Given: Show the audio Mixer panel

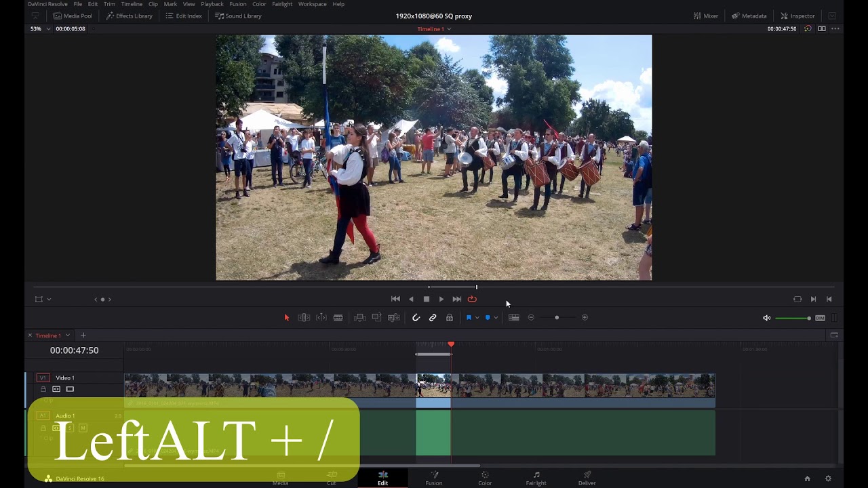Looking at the screenshot, I should pos(706,16).
